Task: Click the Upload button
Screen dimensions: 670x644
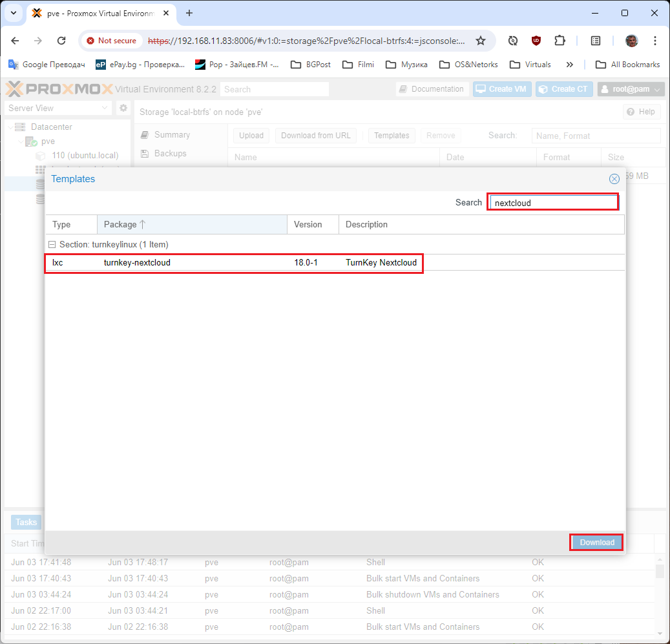Action: 251,136
